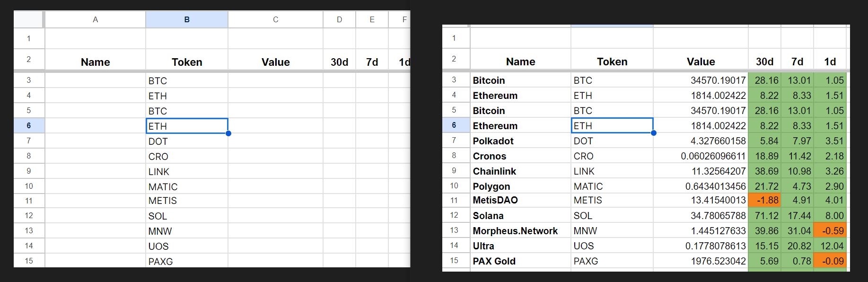868x282 pixels.
Task: Select column D header
Action: (x=339, y=19)
